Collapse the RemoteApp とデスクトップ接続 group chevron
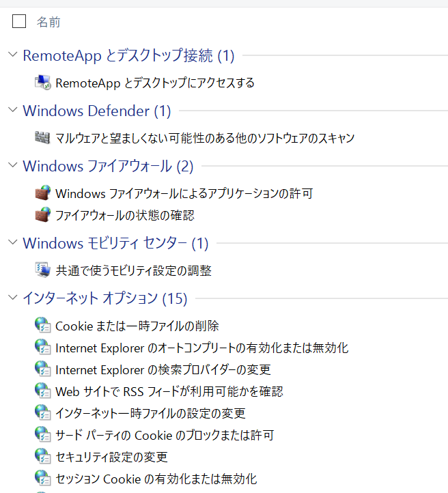This screenshot has height=493, width=448. point(12,55)
